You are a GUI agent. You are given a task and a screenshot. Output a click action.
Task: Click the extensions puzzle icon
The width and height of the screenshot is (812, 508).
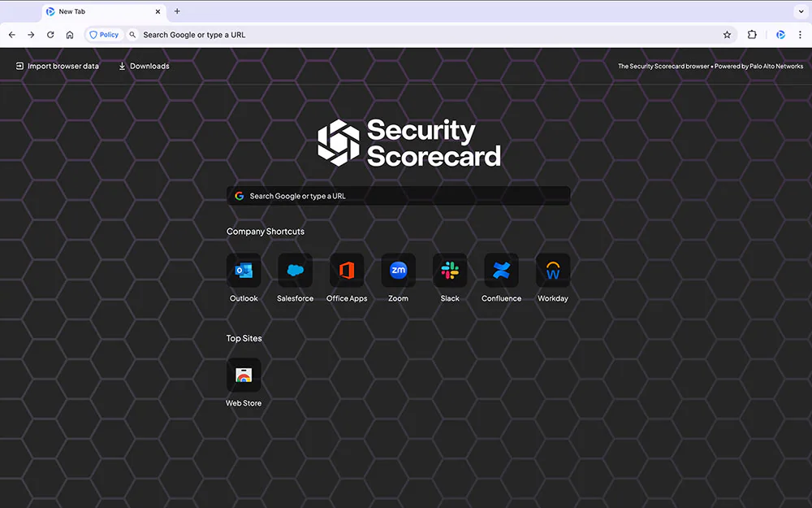pos(752,34)
